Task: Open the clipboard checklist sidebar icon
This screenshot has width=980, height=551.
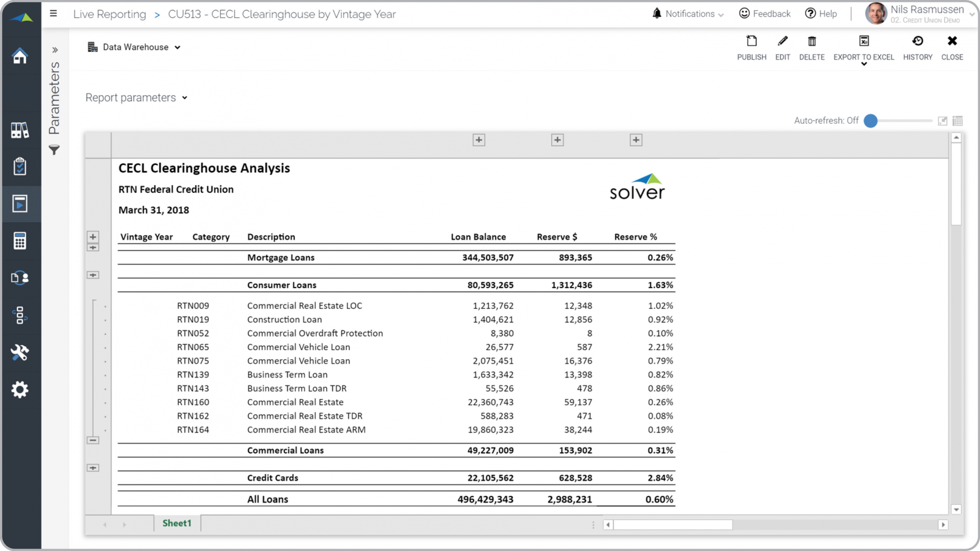Action: [x=20, y=166]
